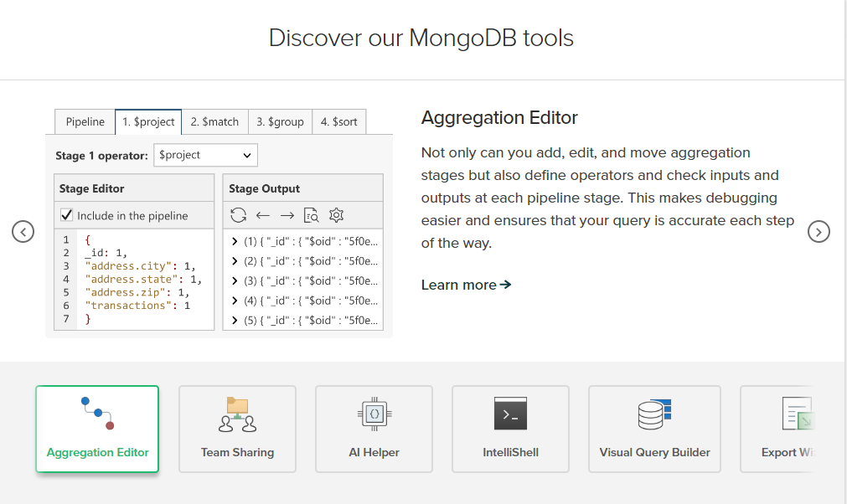
Task: Click the "address.city" line in Stage Editor
Action: tap(140, 266)
